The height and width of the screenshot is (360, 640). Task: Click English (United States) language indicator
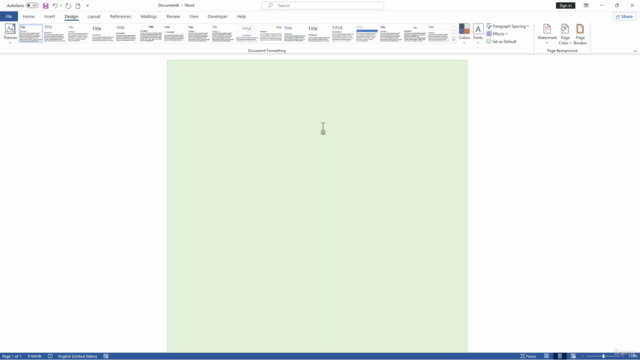pos(77,356)
